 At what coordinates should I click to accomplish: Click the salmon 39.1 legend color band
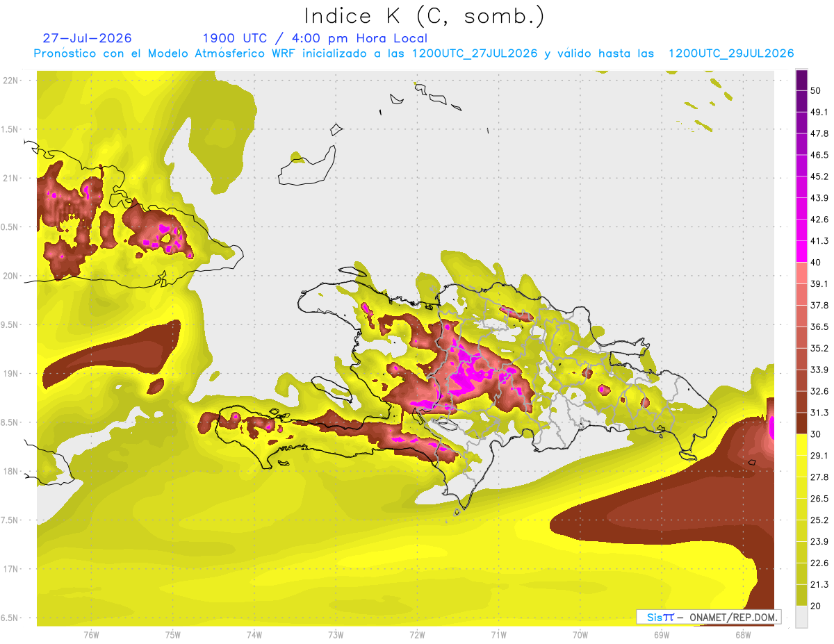pyautogui.click(x=801, y=273)
